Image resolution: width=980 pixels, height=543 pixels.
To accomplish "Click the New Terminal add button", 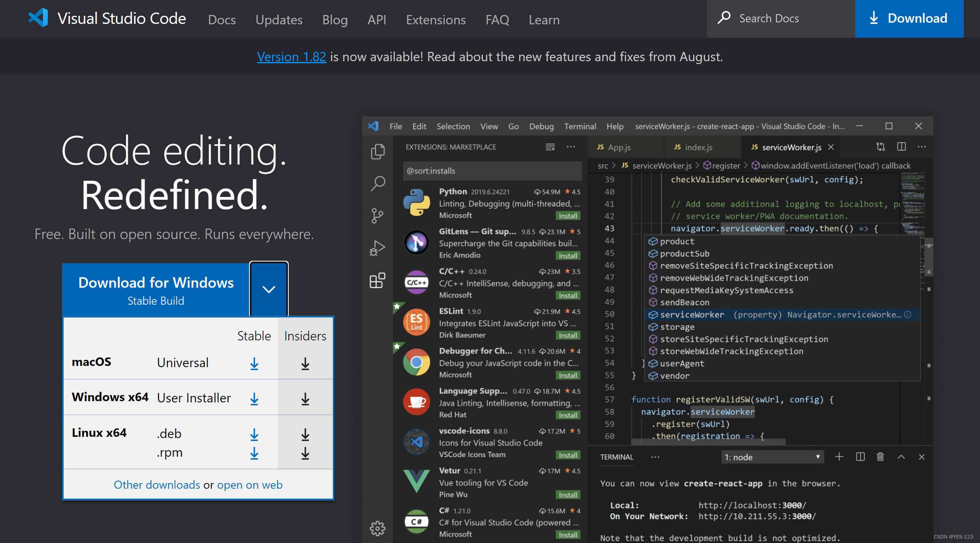I will tap(840, 457).
